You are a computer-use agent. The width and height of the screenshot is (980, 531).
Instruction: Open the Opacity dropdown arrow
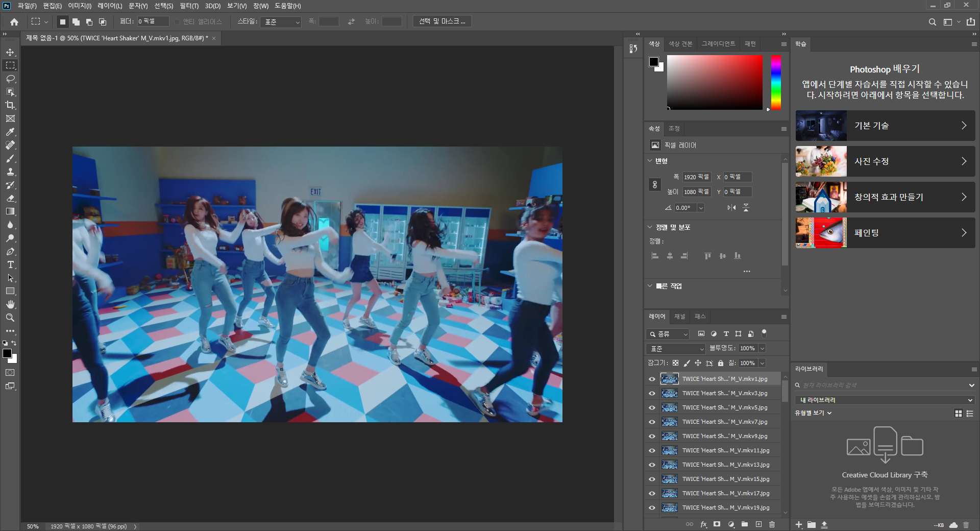(x=762, y=348)
